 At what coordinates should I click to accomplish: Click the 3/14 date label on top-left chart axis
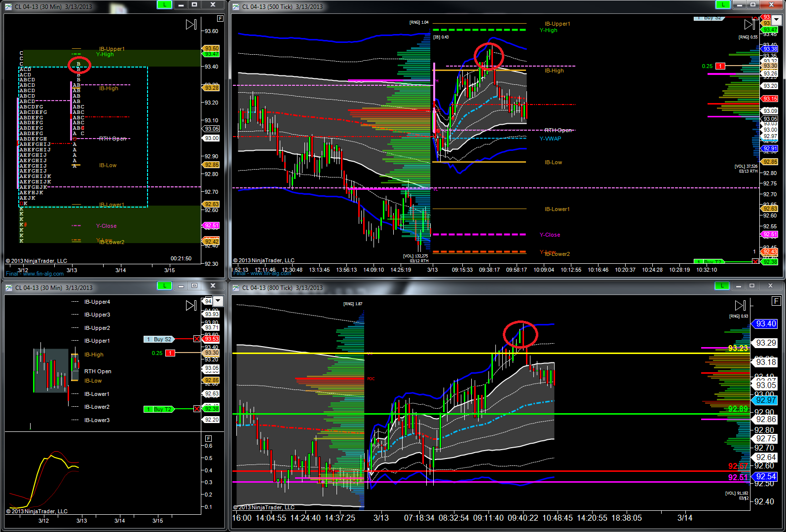click(120, 270)
